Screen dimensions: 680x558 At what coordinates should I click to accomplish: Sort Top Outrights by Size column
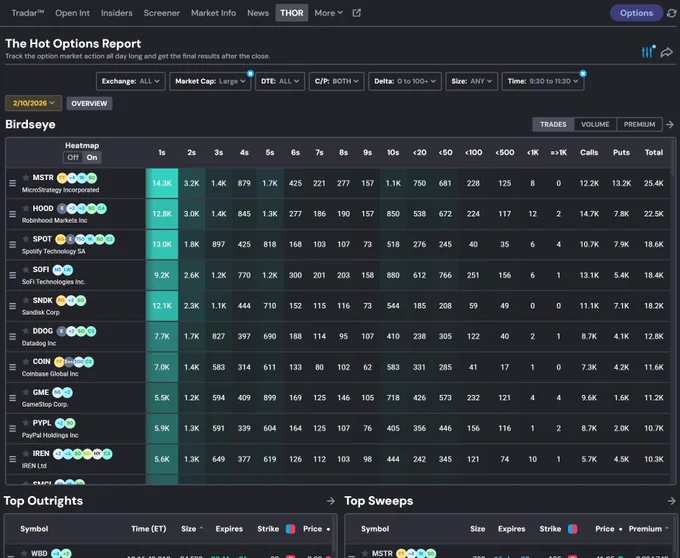pyautogui.click(x=192, y=529)
